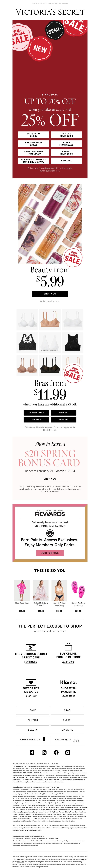The height and width of the screenshot is (868, 100).
Task: Click Learn More under credit card
Action: tap(30, 662)
